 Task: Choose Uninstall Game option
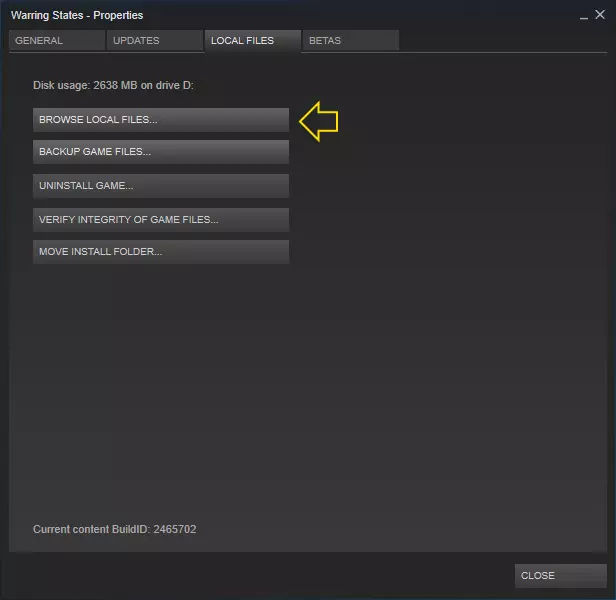pos(161,186)
